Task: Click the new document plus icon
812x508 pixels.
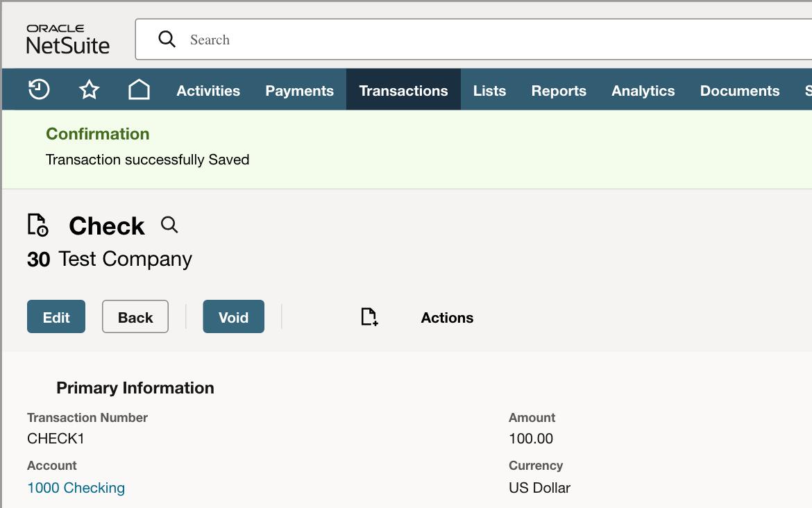Action: click(369, 317)
